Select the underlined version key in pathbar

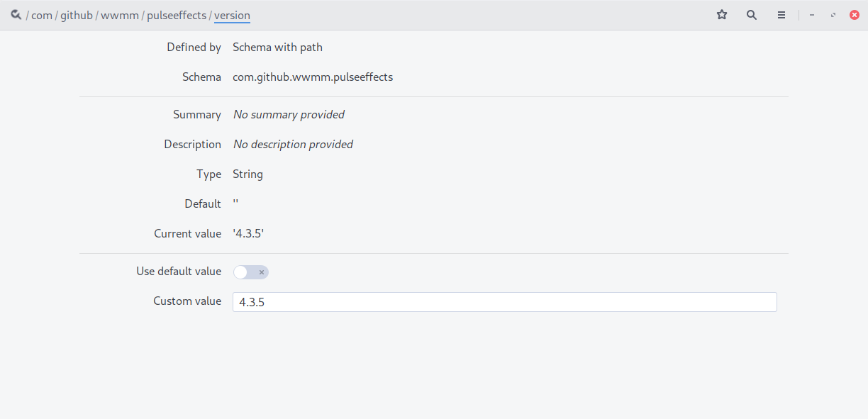click(x=232, y=15)
